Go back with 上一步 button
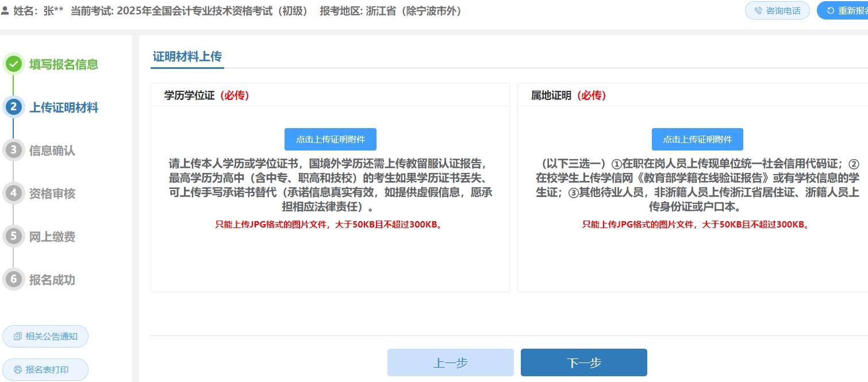 tap(450, 362)
